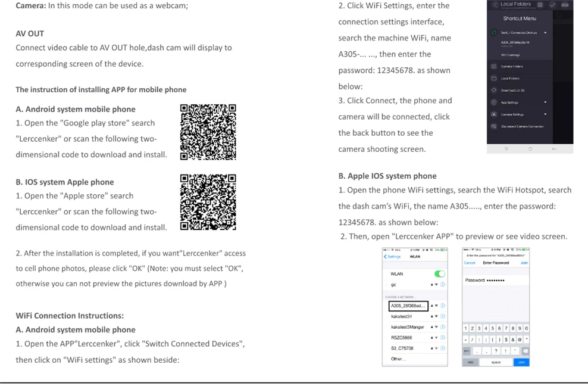Image resolution: width=588 pixels, height=389 pixels.
Task: Tap the back arrow beside Local Folders
Action: coord(495,5)
